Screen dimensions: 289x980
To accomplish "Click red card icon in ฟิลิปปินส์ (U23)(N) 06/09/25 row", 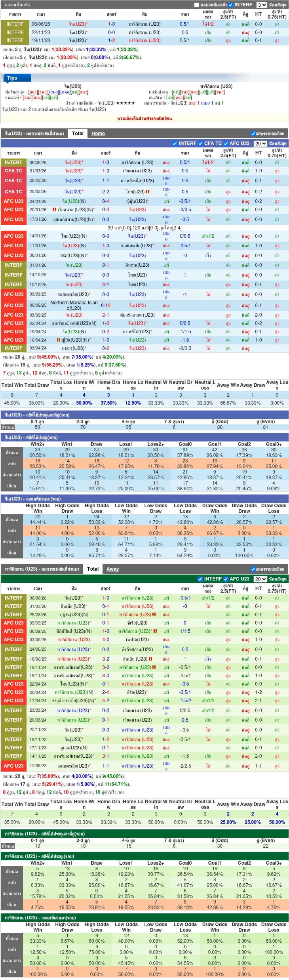I will pyautogui.click(x=155, y=631).
